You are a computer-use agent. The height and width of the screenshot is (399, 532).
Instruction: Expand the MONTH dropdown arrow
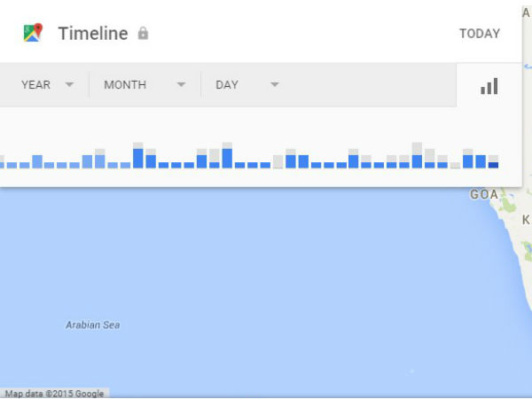coord(181,85)
